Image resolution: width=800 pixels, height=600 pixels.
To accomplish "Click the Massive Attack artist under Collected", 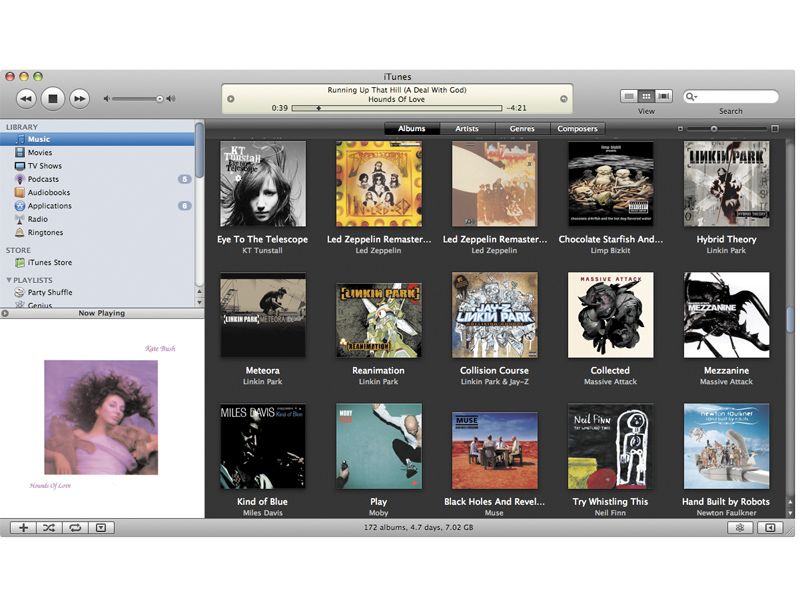I will pyautogui.click(x=610, y=382).
